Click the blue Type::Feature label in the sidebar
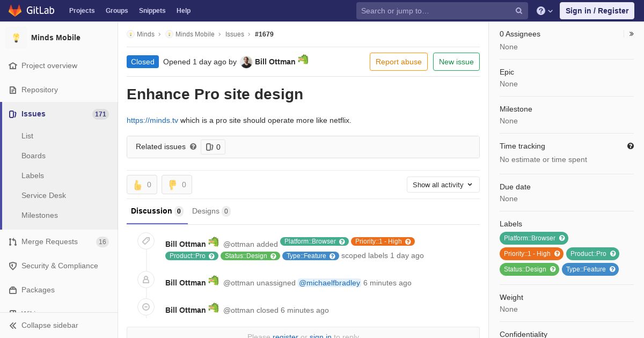 [x=590, y=269]
